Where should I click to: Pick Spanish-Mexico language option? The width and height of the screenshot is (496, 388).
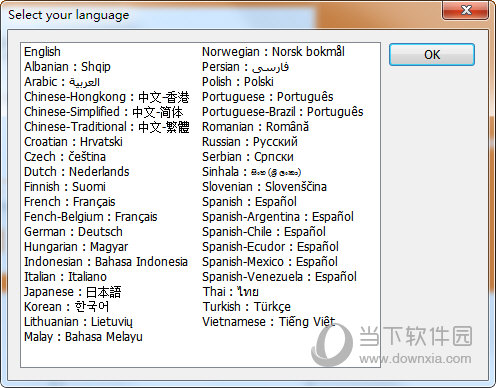(270, 262)
